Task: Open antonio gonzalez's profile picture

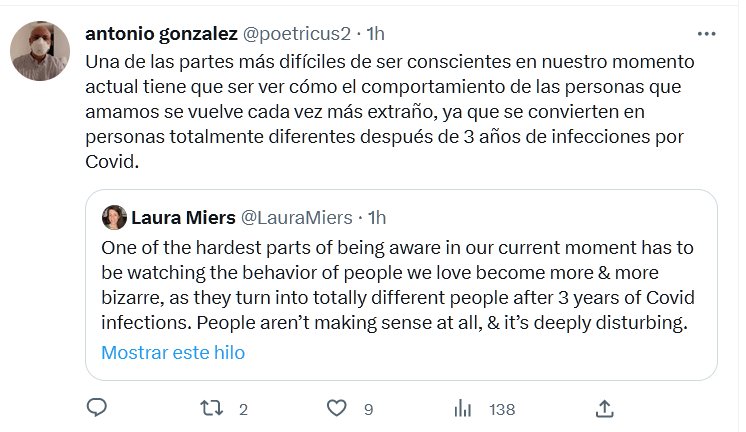Action: point(42,50)
